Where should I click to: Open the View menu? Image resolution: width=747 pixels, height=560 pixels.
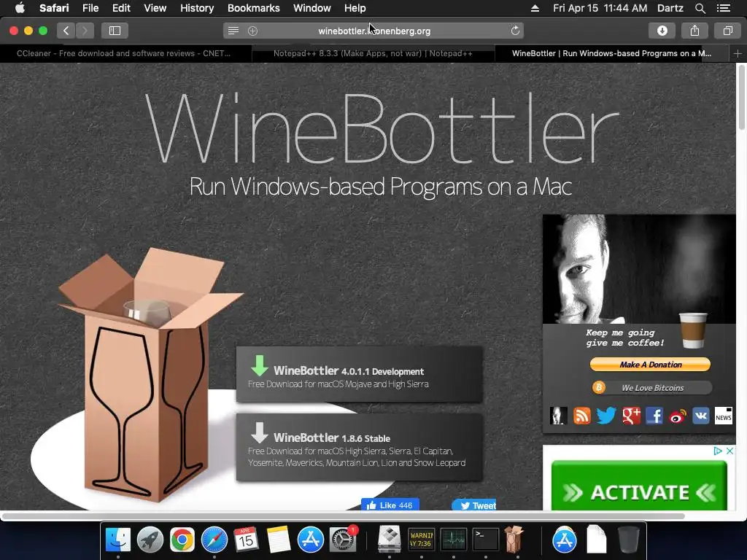point(155,8)
